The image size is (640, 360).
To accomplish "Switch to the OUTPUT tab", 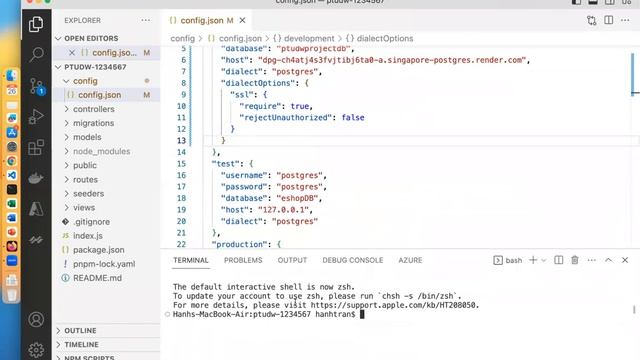I will 292,260.
